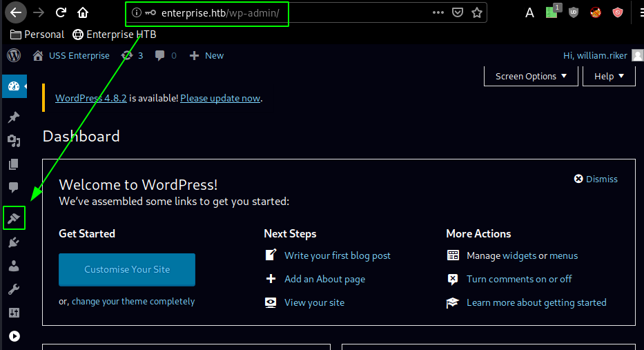The height and width of the screenshot is (350, 644).
Task: Open the Hi, william.riker account menu
Action: pos(595,55)
